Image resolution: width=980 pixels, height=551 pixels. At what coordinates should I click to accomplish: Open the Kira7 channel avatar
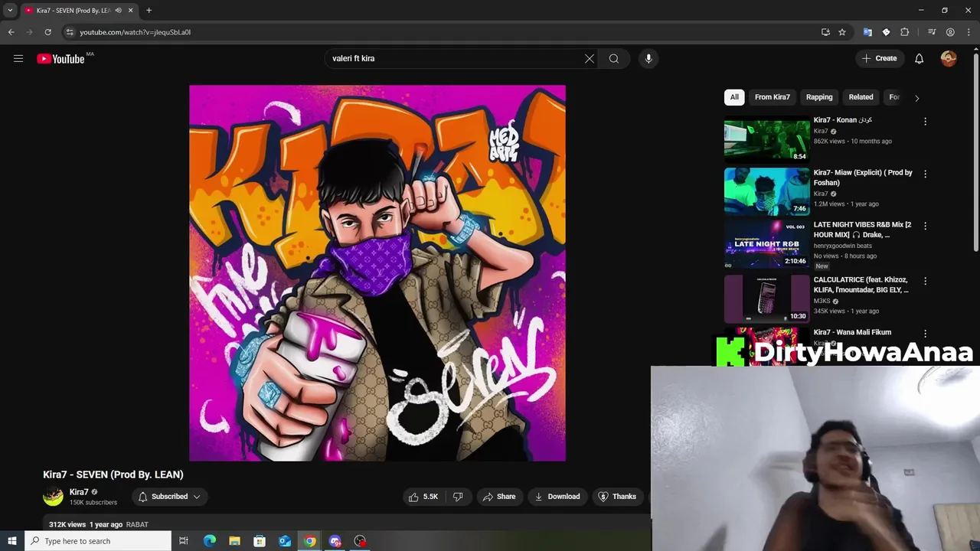(53, 497)
